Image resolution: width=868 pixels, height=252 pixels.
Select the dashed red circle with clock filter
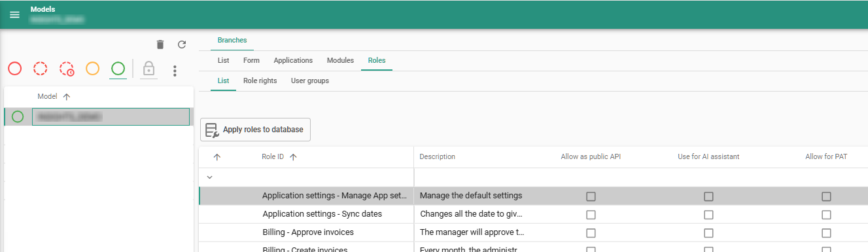[67, 68]
